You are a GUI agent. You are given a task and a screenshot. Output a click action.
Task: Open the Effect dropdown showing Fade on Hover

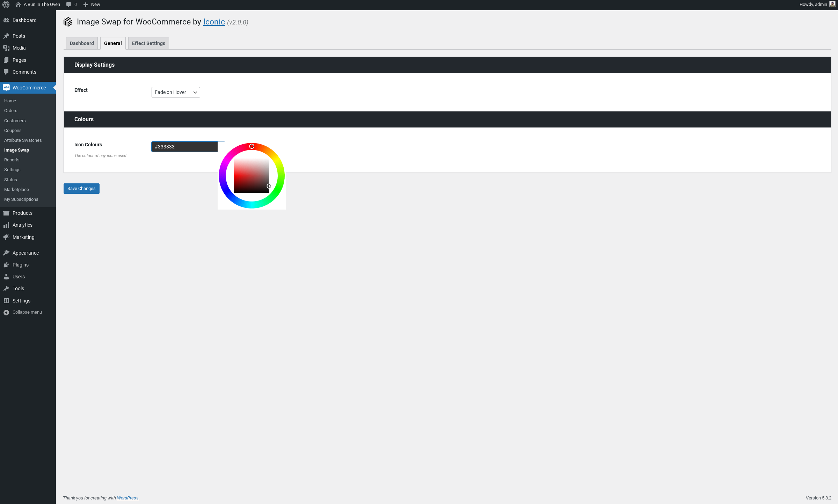tap(176, 92)
